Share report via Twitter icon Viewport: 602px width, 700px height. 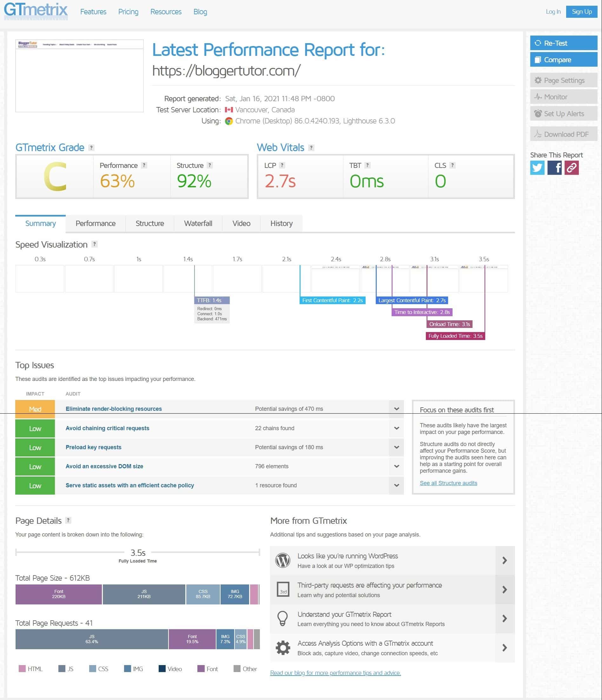(x=537, y=168)
